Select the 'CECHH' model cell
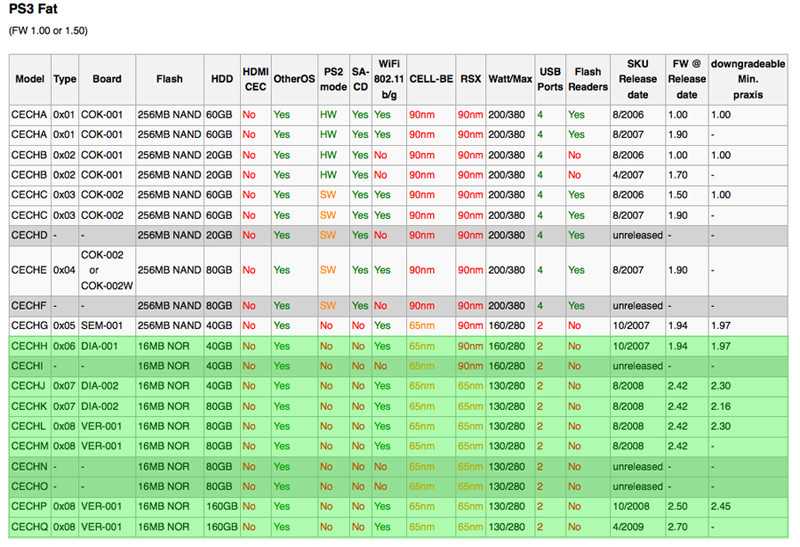Screen dimensions: 800x547 click(29, 346)
